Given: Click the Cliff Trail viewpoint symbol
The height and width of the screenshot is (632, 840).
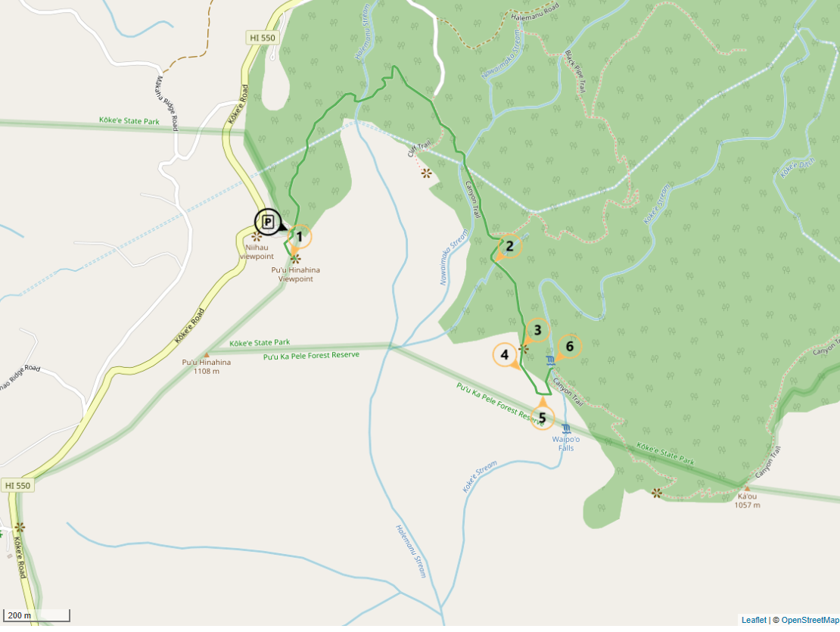Looking at the screenshot, I should [x=426, y=173].
